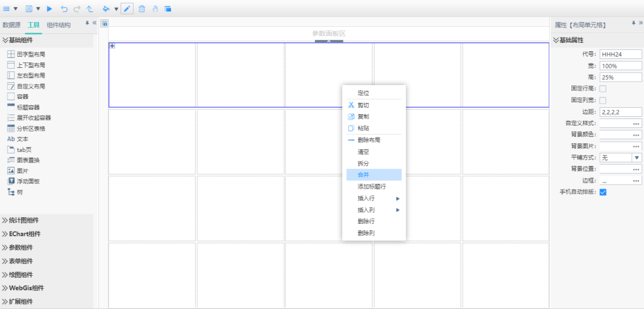Choose 合并 from the context menu
Screen dimensions: 644x309
[364, 175]
